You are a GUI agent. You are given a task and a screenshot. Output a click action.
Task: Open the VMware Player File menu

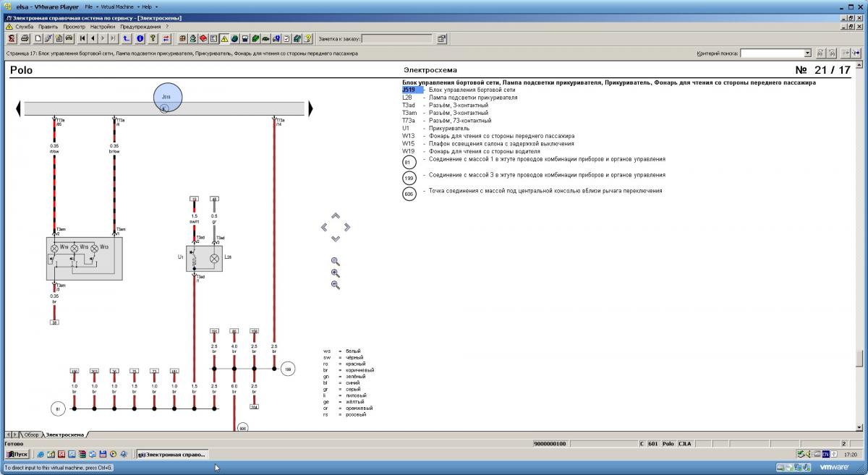pyautogui.click(x=90, y=7)
